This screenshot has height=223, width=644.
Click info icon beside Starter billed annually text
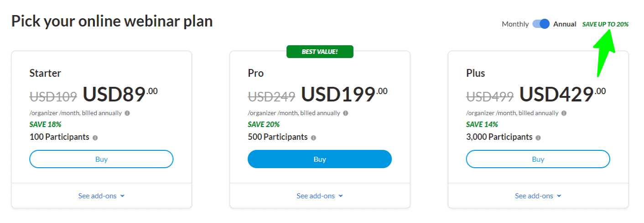127,113
